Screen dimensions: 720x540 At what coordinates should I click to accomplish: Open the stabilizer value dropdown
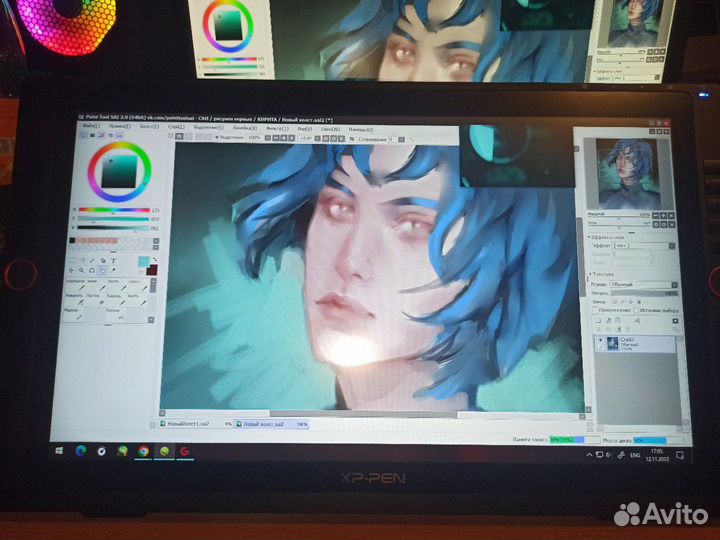click(402, 139)
